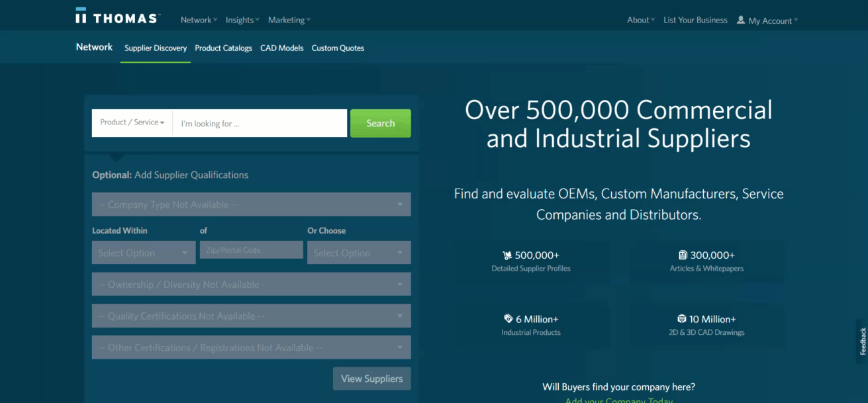Screen dimensions: 868x403
Task: Click the List Your Business link
Action: pos(695,20)
